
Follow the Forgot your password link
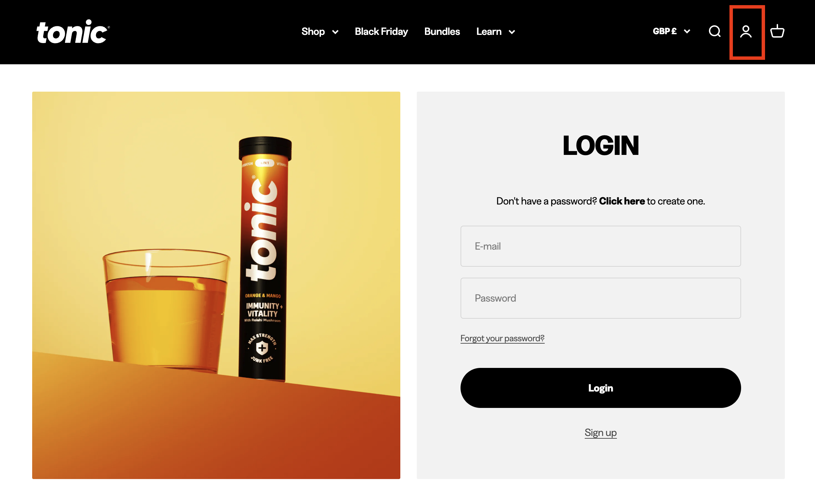(502, 338)
